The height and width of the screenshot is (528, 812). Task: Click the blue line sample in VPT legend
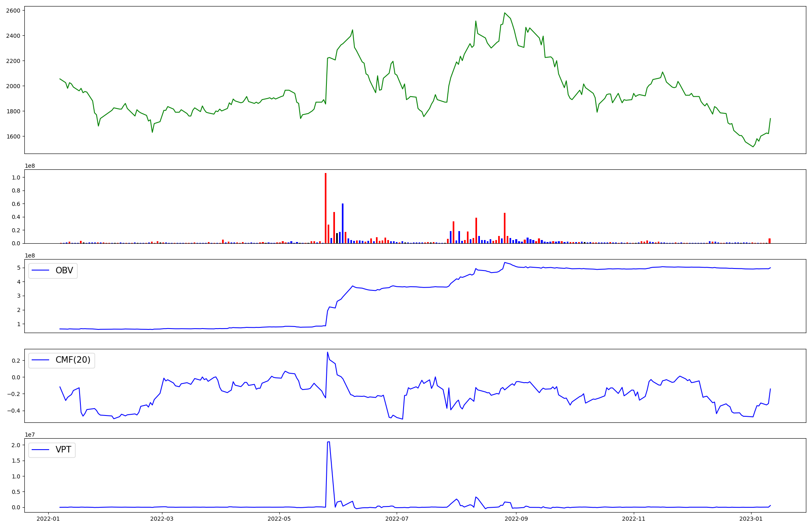(x=40, y=450)
